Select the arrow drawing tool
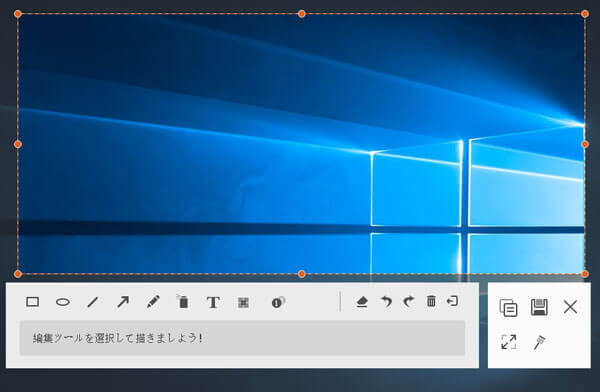Viewport: 600px width, 392px height. coord(123,302)
